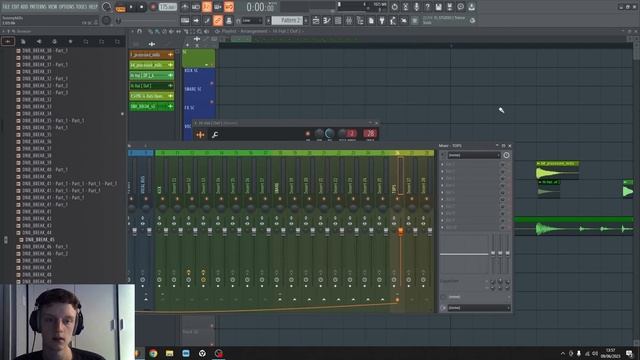Click plus icon on DNB_BREAK picker item
This screenshot has width=640, height=360.
(170, 106)
